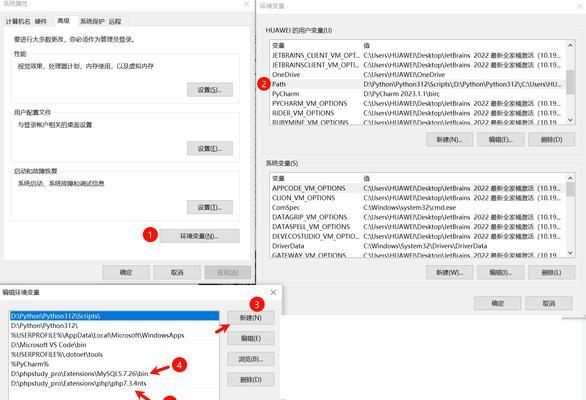The image size is (586, 400).
Task: Click the up arrow of the user variables scrollbar
Action: [570, 45]
